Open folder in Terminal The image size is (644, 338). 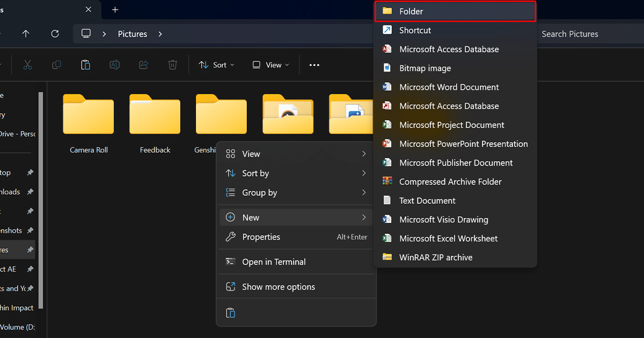click(274, 262)
